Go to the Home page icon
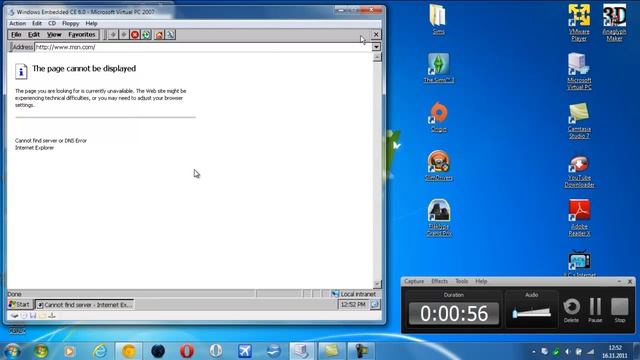 (x=159, y=35)
